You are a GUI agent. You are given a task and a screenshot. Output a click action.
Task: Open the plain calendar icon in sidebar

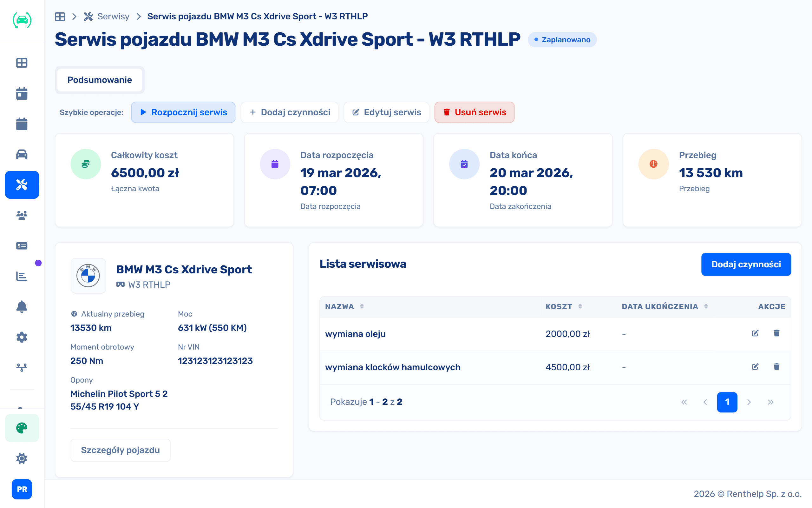coord(22,124)
